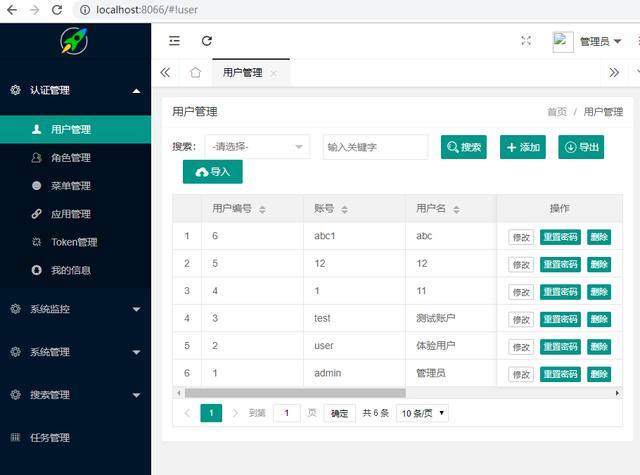
Task: Click the jump-to page number input
Action: [287, 413]
